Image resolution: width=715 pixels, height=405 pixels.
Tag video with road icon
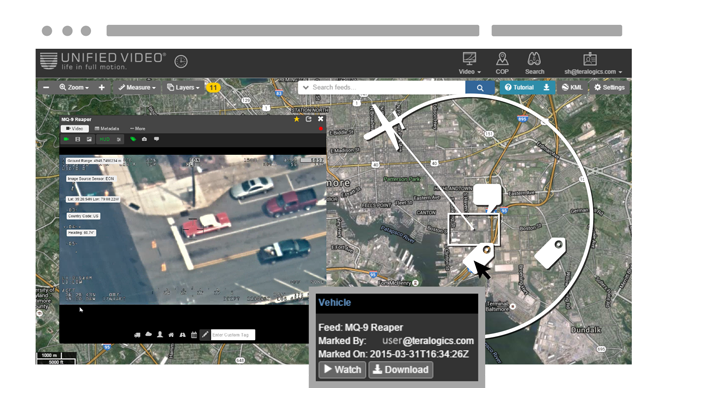182,335
